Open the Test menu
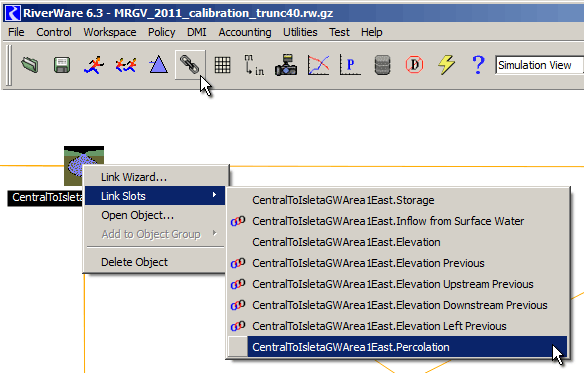This screenshot has height=373, width=584. tap(339, 32)
